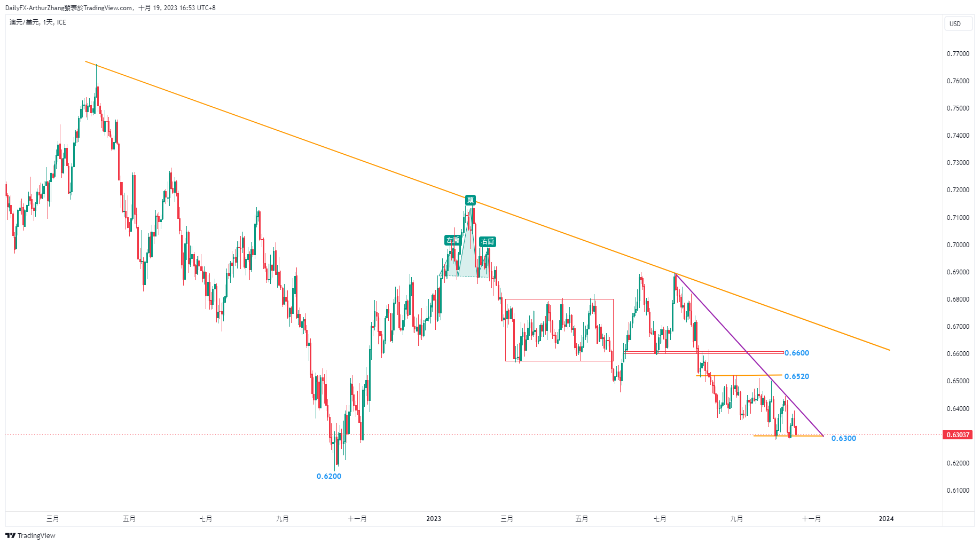The width and height of the screenshot is (980, 545).
Task: Click the 2023 year label on time axis
Action: (434, 519)
